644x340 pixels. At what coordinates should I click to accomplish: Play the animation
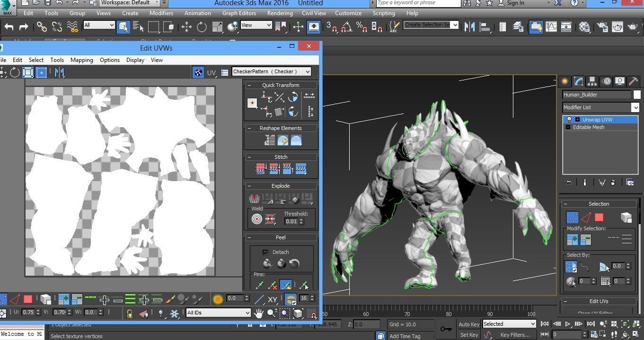567,324
